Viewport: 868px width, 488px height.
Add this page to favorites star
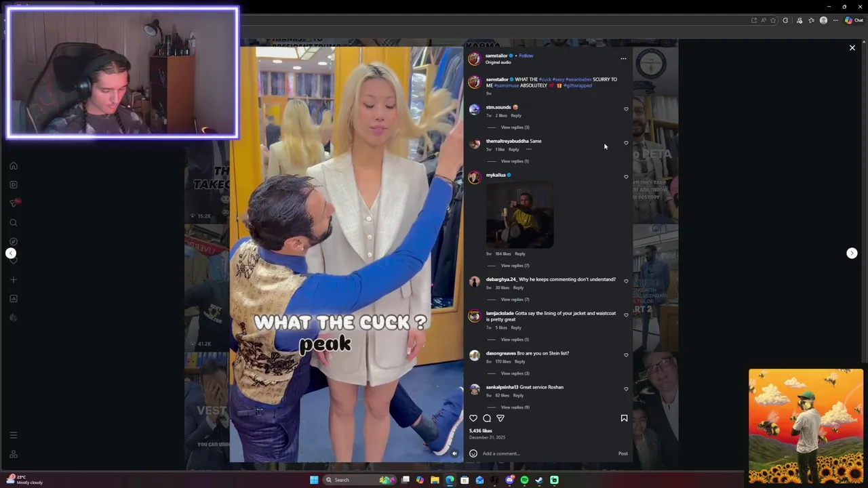[x=773, y=20]
